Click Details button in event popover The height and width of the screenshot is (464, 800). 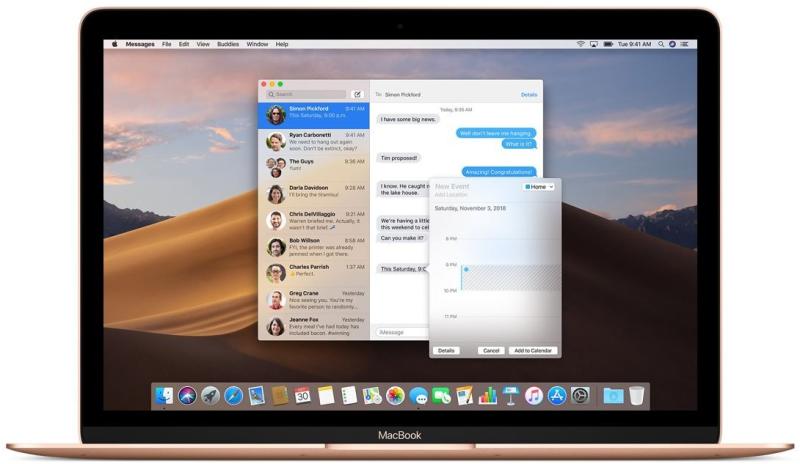446,351
